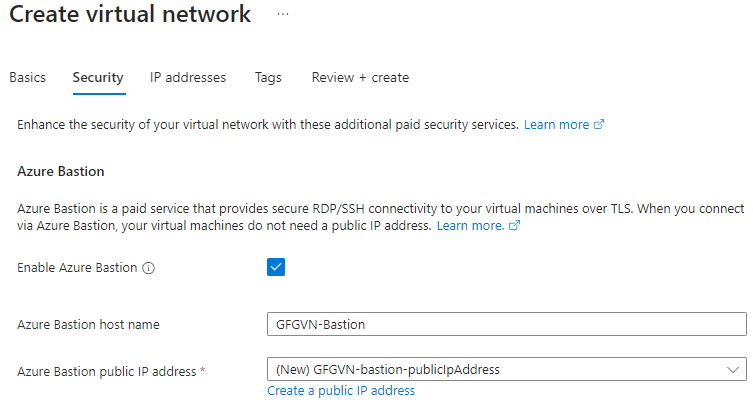Switch to the Basics tab

tap(27, 77)
